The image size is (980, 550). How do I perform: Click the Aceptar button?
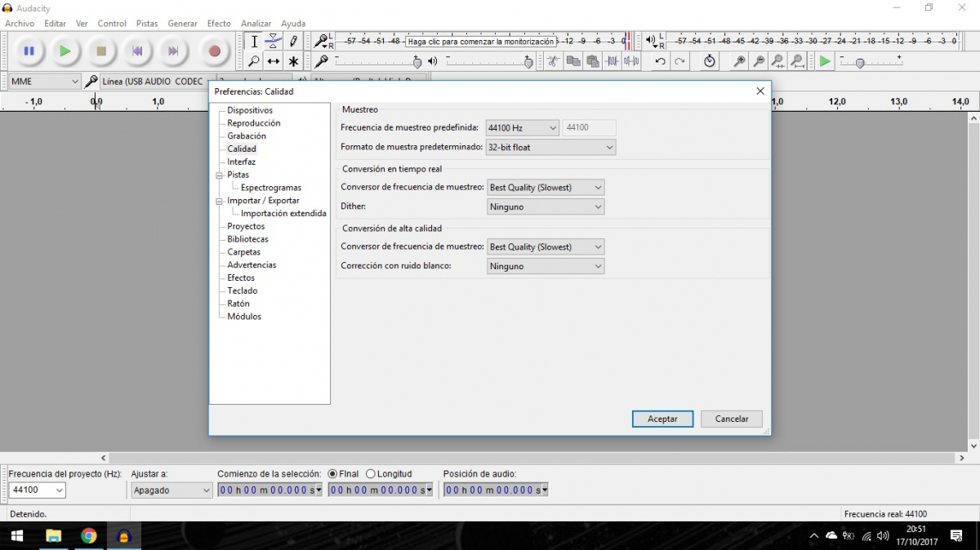662,419
